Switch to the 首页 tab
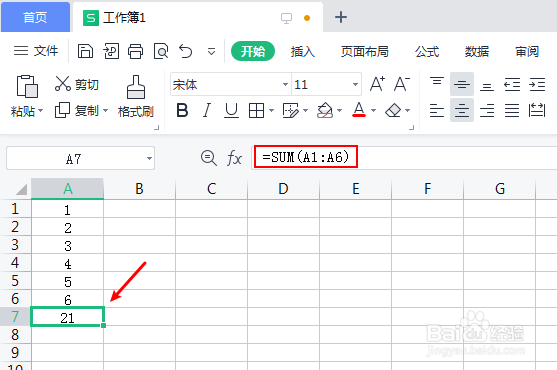Image resolution: width=557 pixels, height=370 pixels. pyautogui.click(x=35, y=17)
